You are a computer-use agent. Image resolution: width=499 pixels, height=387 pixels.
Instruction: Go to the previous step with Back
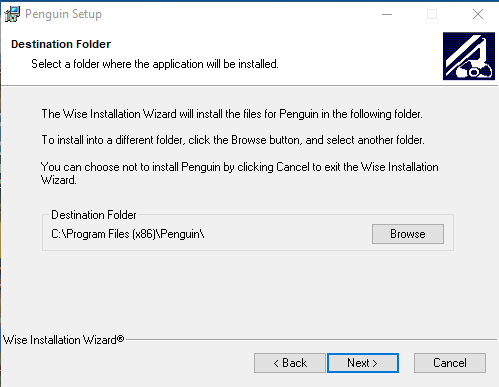290,363
